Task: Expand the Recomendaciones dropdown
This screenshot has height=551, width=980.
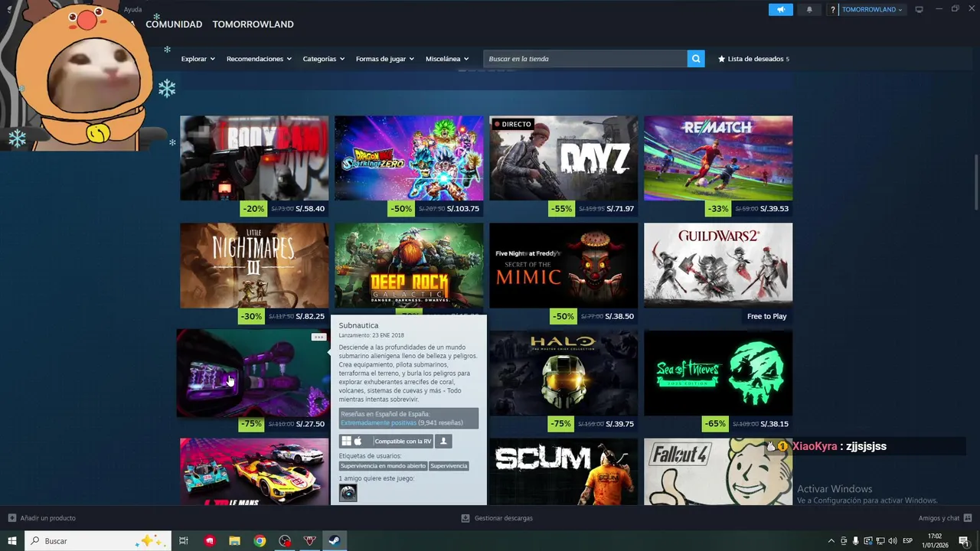Action: 259,59
